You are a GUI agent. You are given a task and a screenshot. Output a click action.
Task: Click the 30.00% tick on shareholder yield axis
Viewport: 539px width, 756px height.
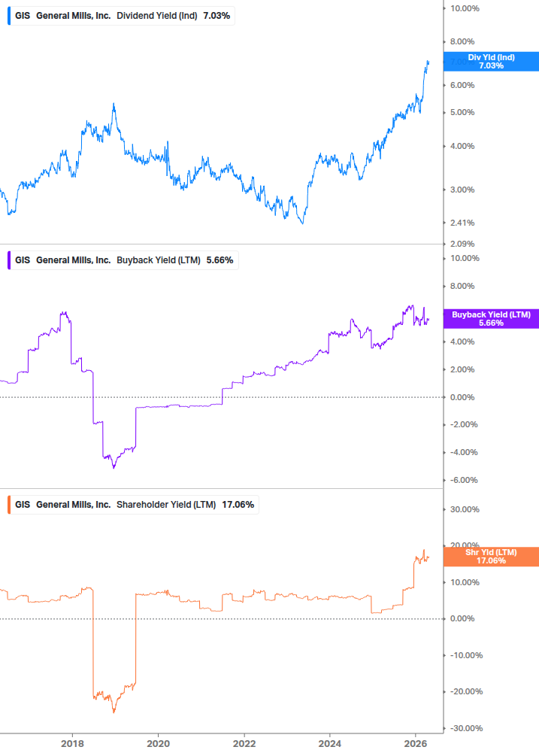[x=465, y=509]
